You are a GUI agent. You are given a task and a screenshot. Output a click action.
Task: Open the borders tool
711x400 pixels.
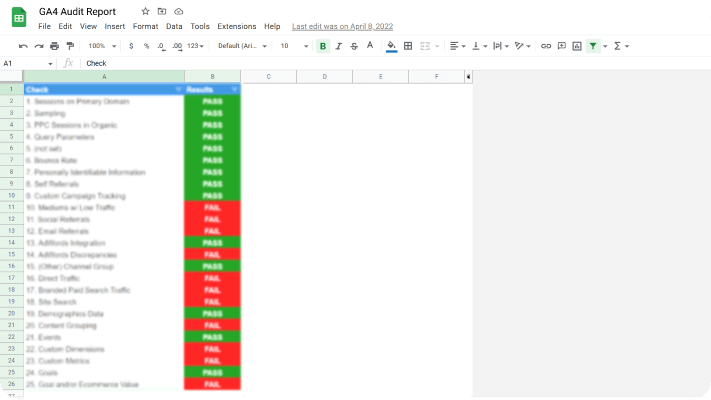tap(408, 46)
